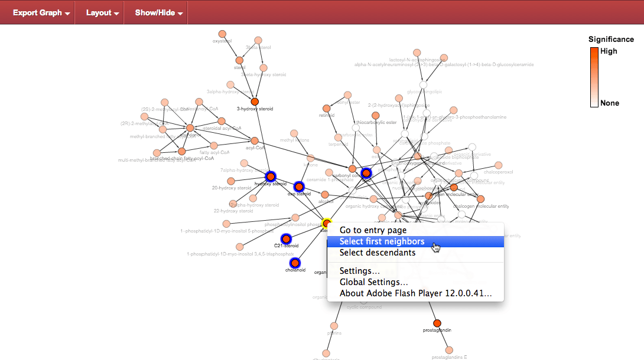Image resolution: width=644 pixels, height=360 pixels.
Task: Select first neighbors from context menu
Action: [382, 241]
